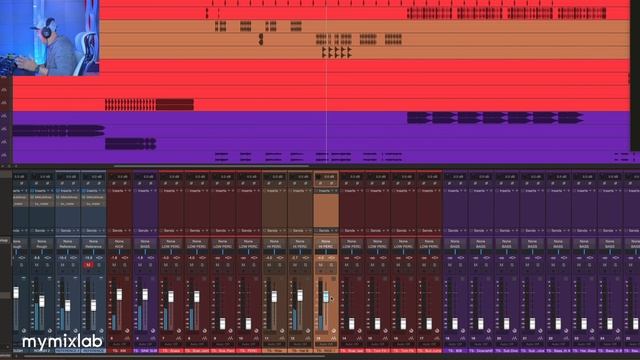
Task: Select TS: SINE SUB channel name label
Action: (x=145, y=351)
